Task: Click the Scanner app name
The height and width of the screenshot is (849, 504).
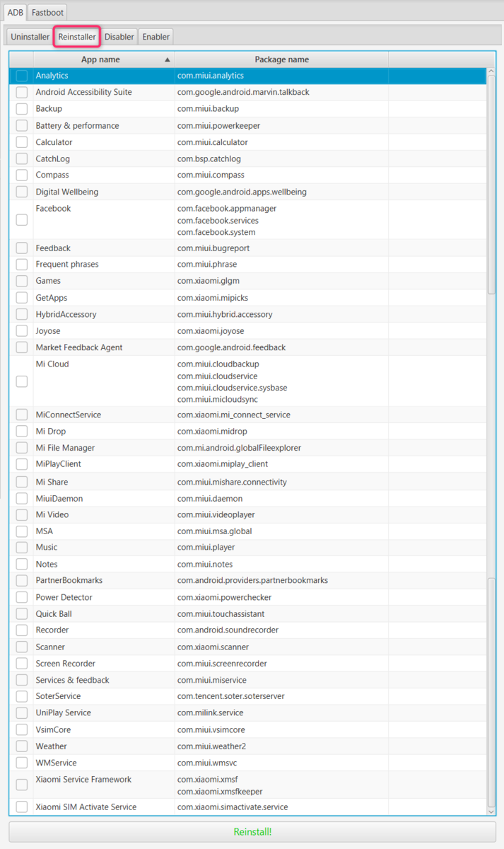Action: pyautogui.click(x=50, y=647)
